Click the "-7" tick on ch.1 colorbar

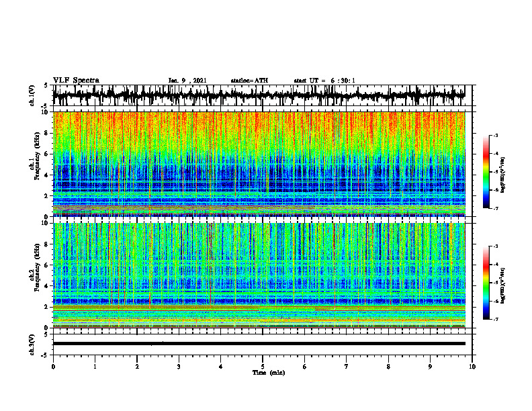[x=496, y=208]
